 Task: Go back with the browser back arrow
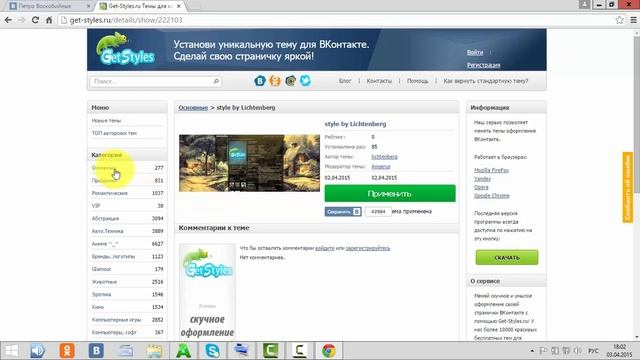[x=8, y=20]
